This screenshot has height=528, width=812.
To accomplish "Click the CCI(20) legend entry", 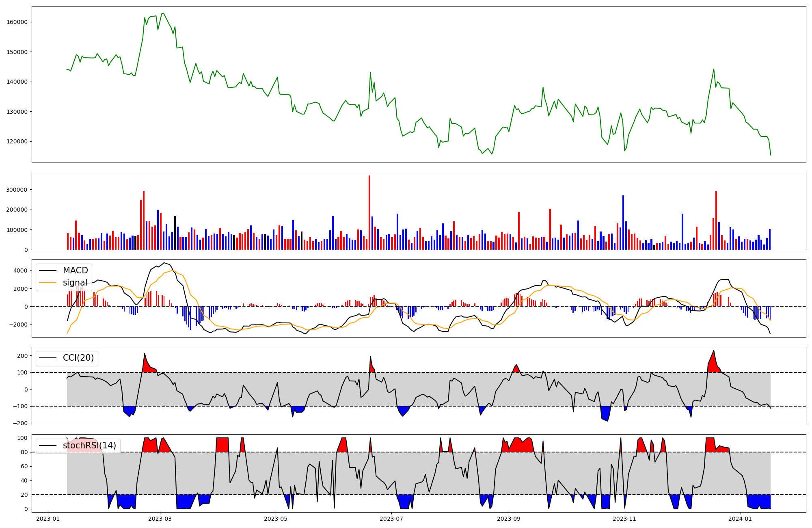I will point(78,358).
